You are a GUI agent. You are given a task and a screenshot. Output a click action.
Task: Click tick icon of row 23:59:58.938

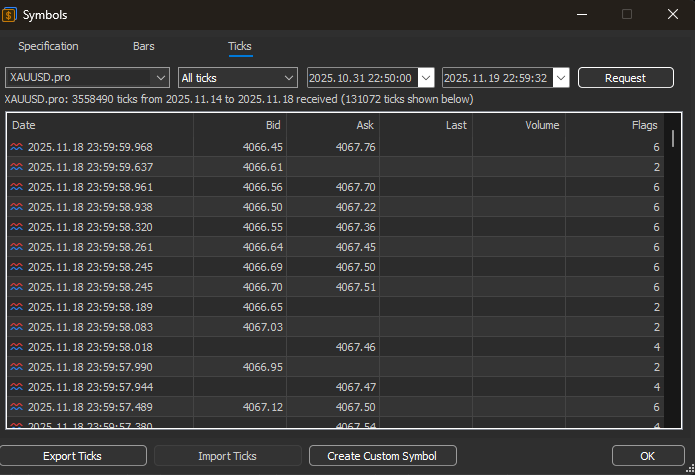[x=16, y=207]
